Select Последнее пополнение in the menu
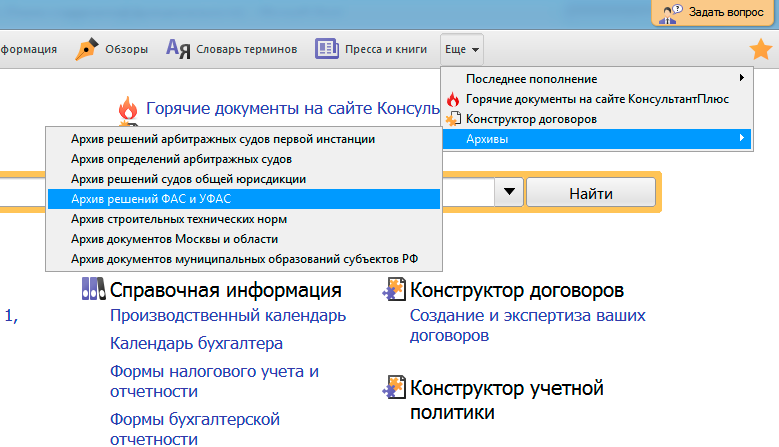Image resolution: width=779 pixels, height=447 pixels. tap(598, 78)
